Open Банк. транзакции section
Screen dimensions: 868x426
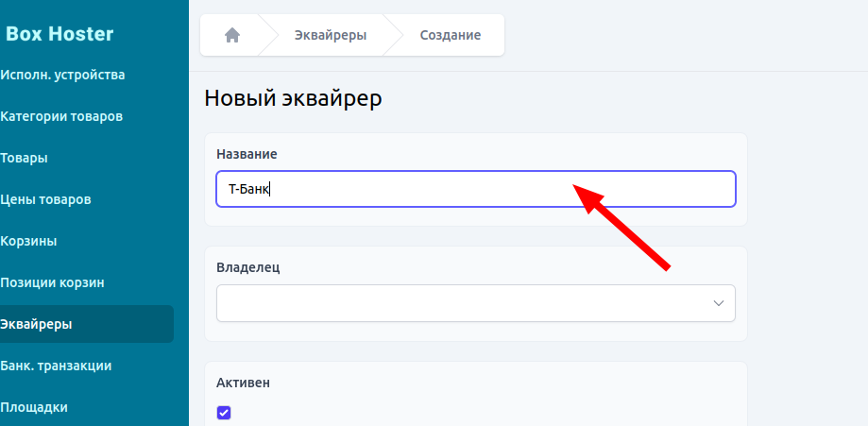tap(56, 366)
